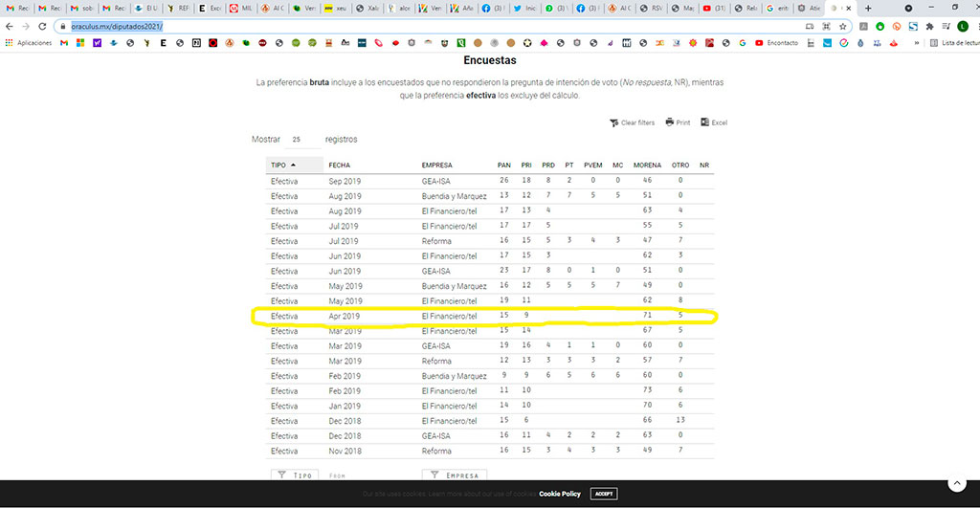Open the Cookie Policy link
The width and height of the screenshot is (980, 508).
click(x=559, y=494)
